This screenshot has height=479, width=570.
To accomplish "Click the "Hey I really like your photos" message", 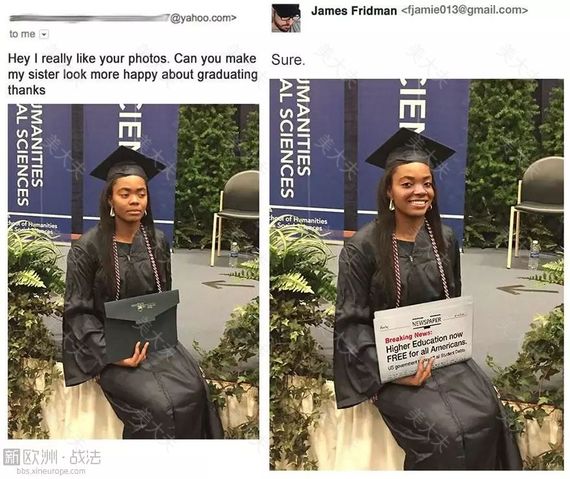I will coord(133,74).
